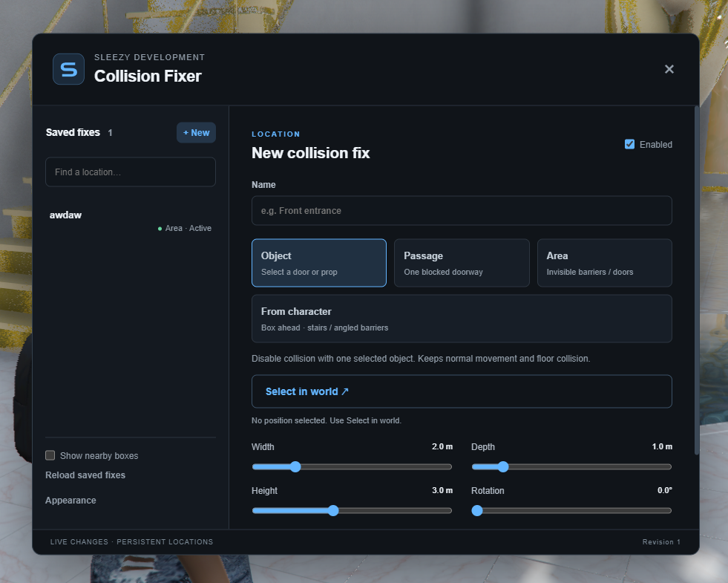Adjust the Depth slider

(571, 467)
